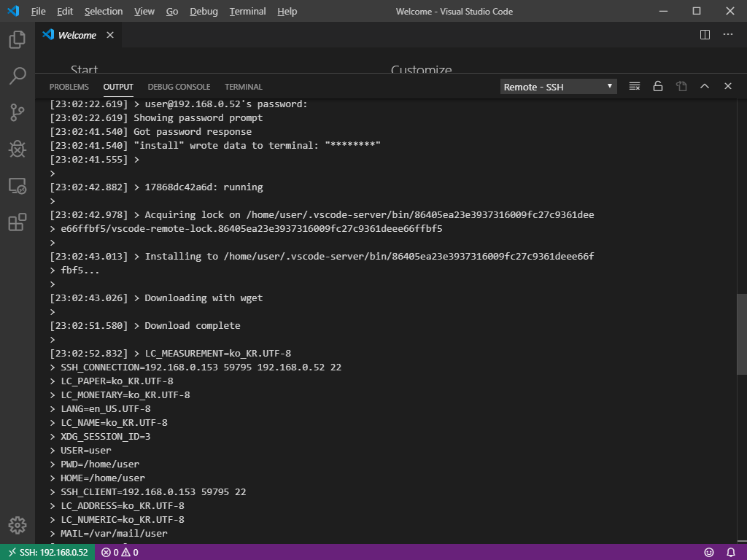
Task: Click the output panel vertical scrollbar thumb
Action: click(742, 334)
